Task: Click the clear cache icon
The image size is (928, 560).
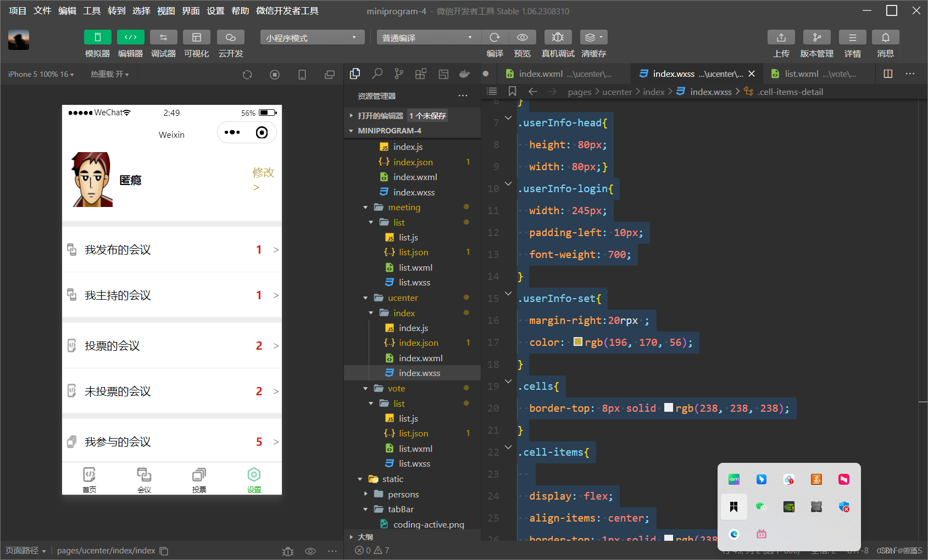Action: [x=593, y=37]
